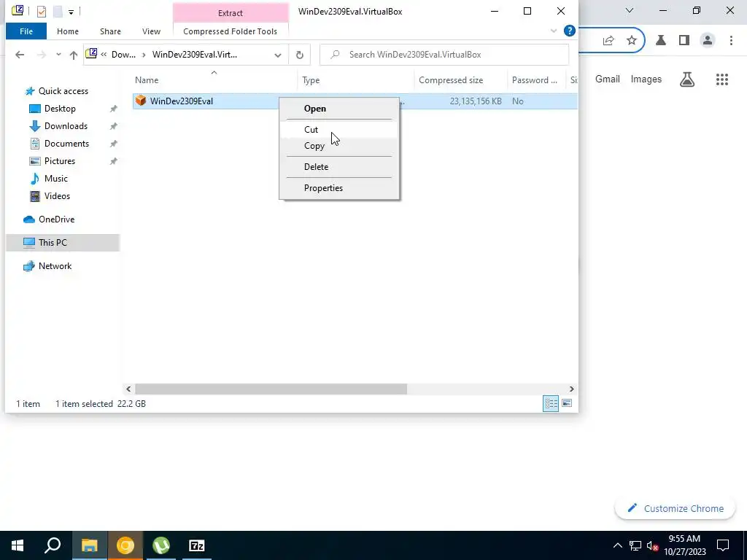Screen dimensions: 747x560
Task: Open Pictures in the navigation pane
Action: (x=60, y=161)
